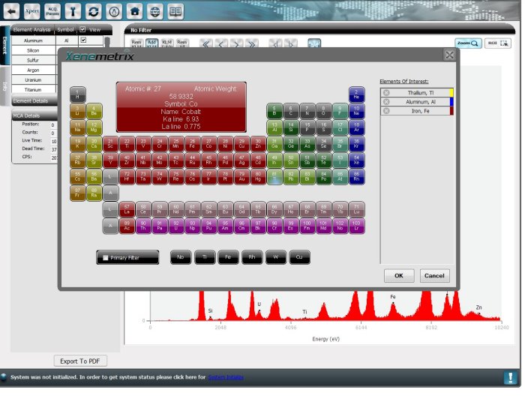Click the refresh arrows toolbar icon
The width and height of the screenshot is (525, 420).
pyautogui.click(x=93, y=11)
